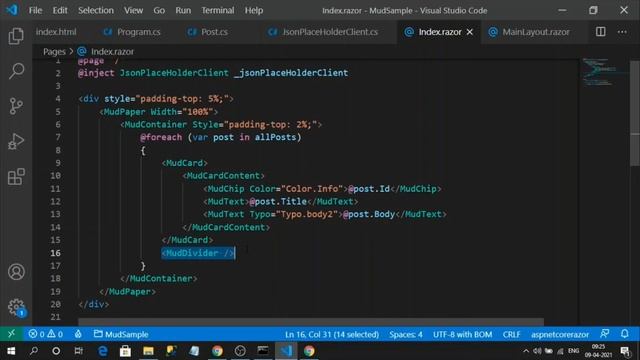
Task: Open the Search view in activity bar
Action: click(16, 71)
